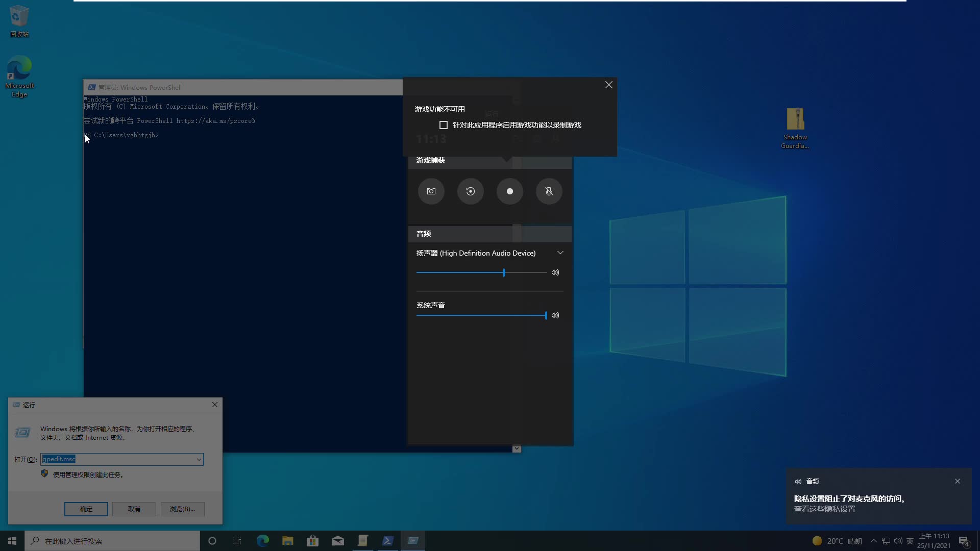Click the 确定 button in Run dialog
The width and height of the screenshot is (980, 551).
point(86,509)
